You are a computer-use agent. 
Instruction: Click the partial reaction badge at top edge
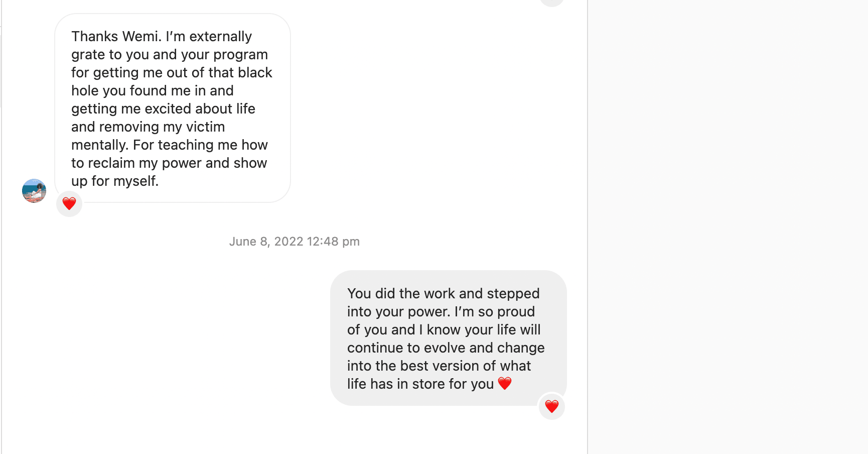pos(552,2)
